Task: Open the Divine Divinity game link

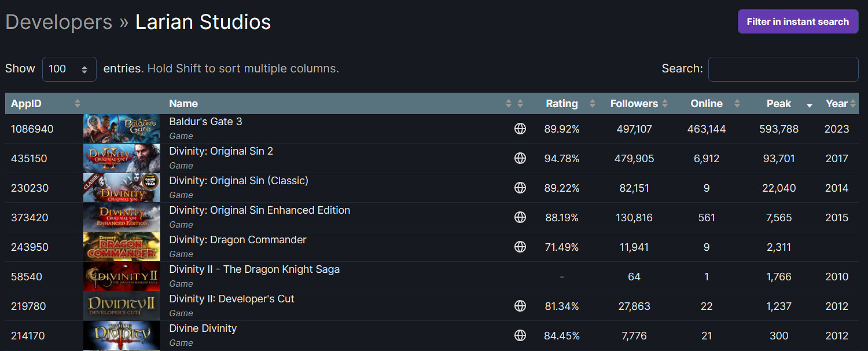Action: [x=203, y=328]
